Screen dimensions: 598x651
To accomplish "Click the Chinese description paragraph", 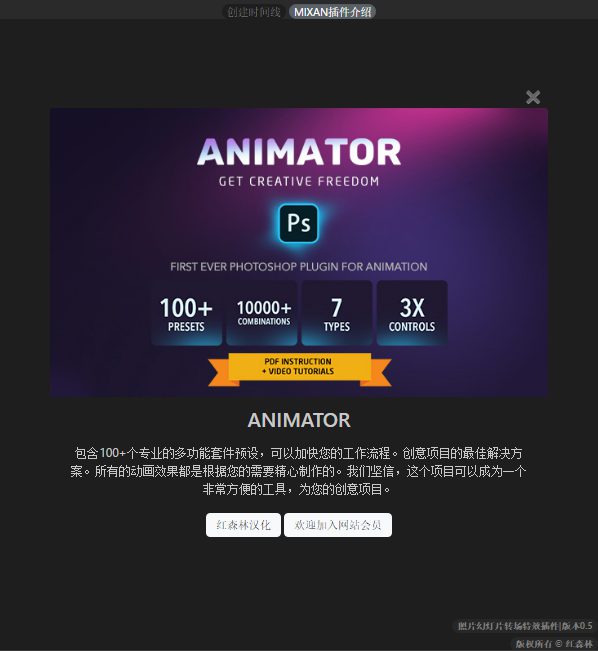I will pyautogui.click(x=298, y=471).
